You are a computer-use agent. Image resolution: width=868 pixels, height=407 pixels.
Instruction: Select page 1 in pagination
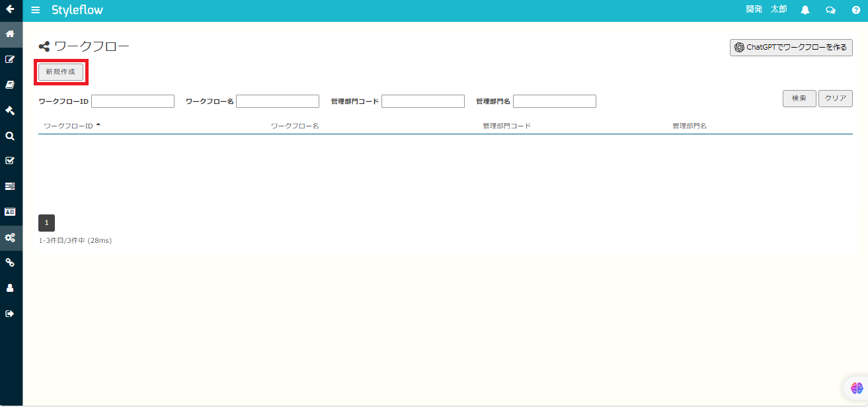pos(46,223)
